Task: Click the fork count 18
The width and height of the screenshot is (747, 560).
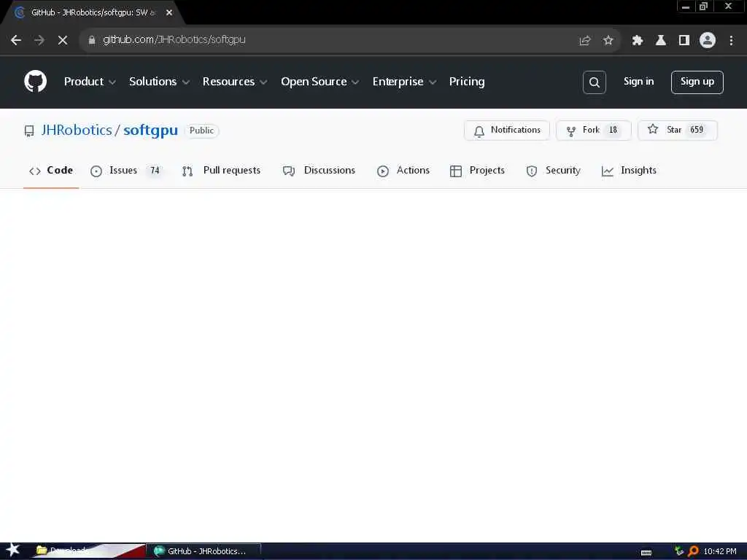Action: point(613,130)
